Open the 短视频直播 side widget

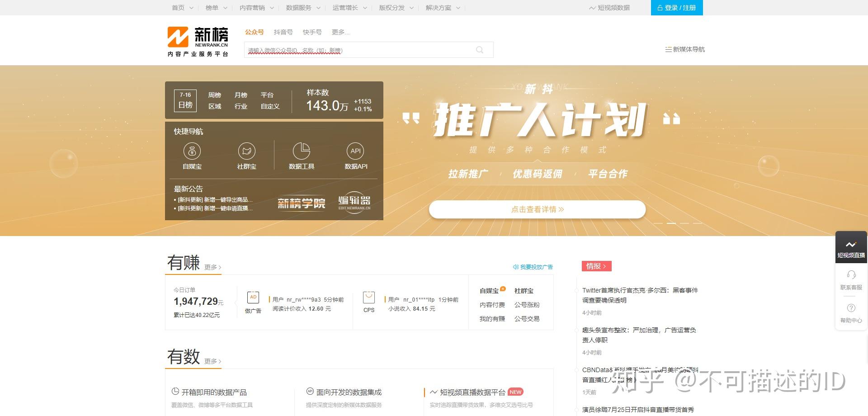click(x=851, y=247)
